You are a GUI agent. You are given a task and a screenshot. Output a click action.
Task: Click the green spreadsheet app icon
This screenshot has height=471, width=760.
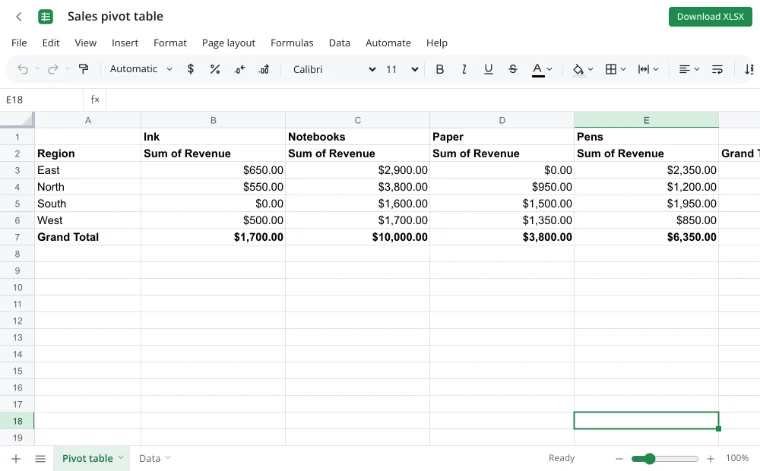coord(45,16)
